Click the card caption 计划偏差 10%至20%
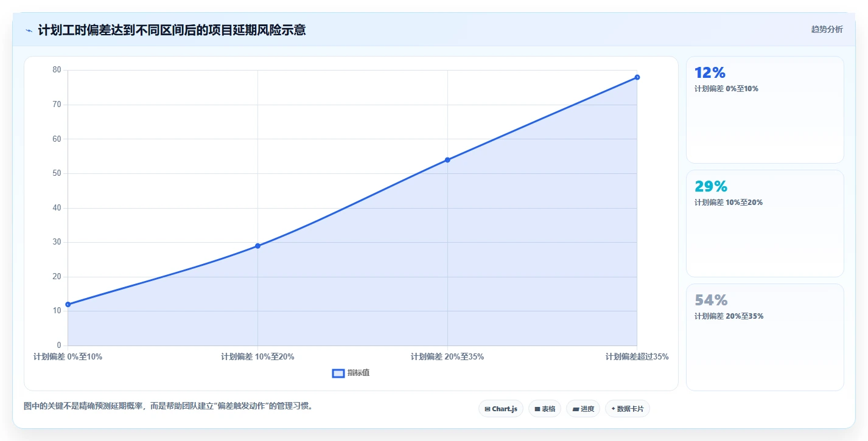 click(729, 203)
